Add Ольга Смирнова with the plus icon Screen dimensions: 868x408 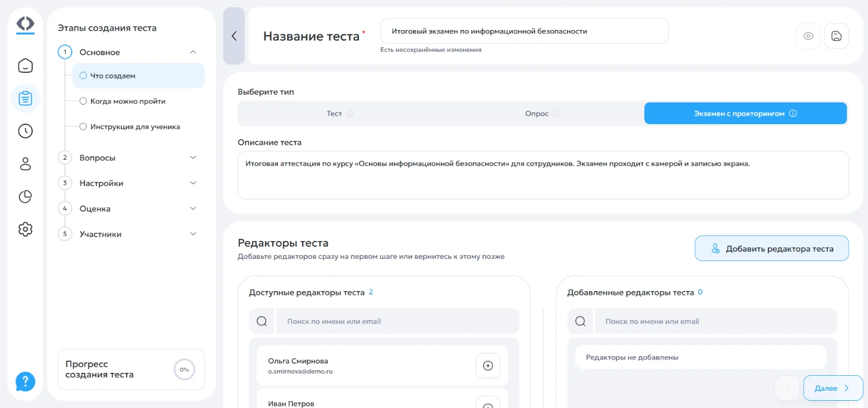pos(488,366)
